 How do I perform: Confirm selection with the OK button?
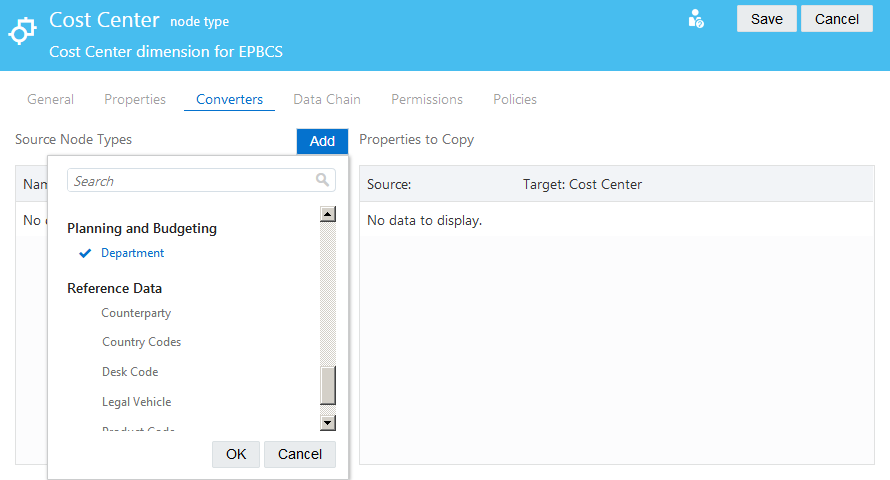pyautogui.click(x=236, y=454)
